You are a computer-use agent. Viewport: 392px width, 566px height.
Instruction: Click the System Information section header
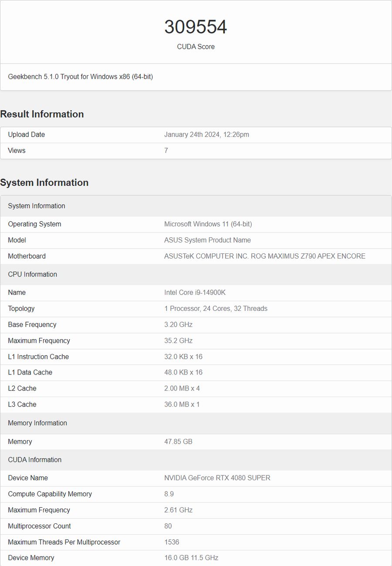point(44,183)
